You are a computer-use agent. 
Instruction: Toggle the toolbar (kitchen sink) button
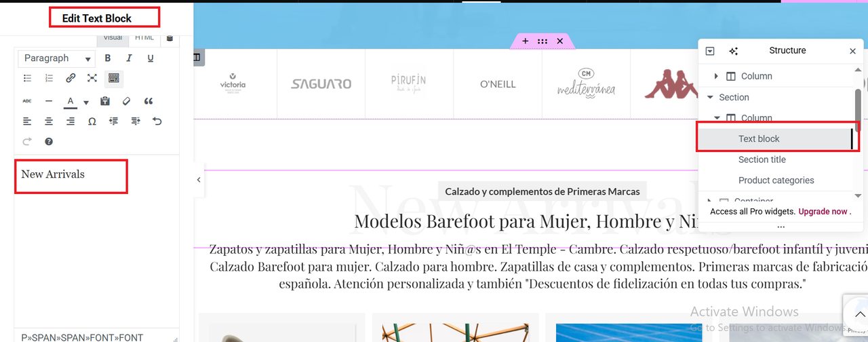(x=114, y=79)
